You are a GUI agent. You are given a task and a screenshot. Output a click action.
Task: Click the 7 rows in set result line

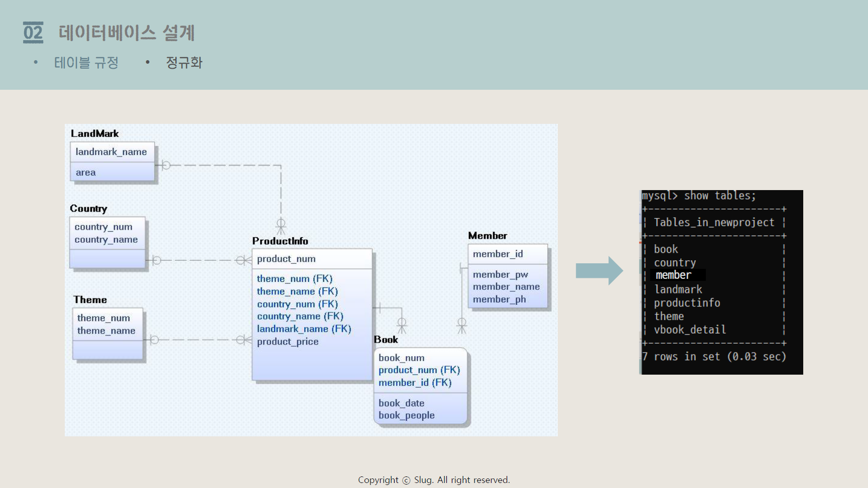(714, 357)
